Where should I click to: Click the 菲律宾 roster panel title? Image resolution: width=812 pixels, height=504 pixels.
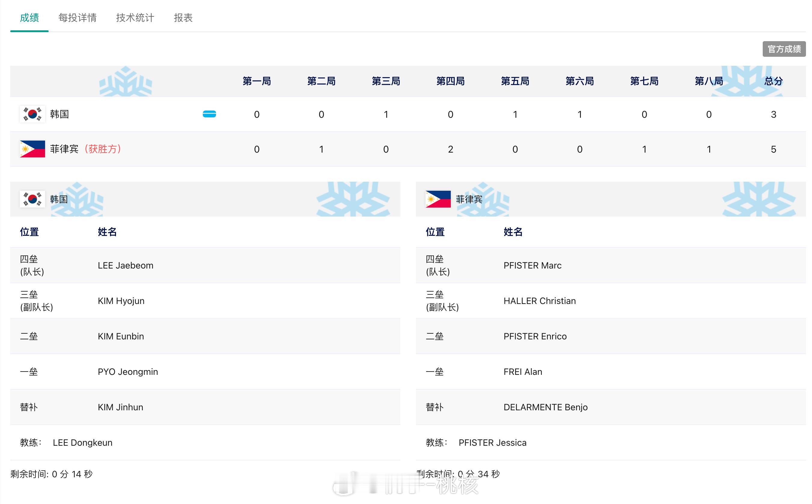tap(469, 199)
